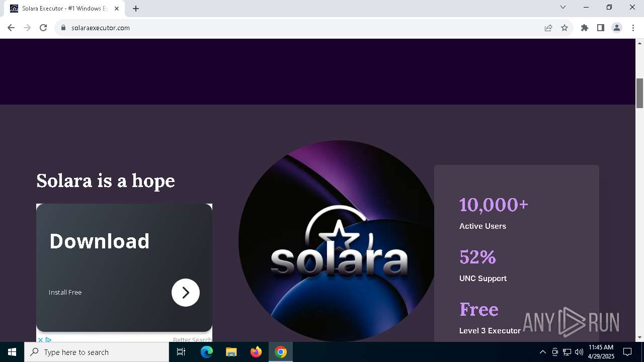The image size is (644, 362).
Task: Open a new browser tab
Action: (136, 9)
